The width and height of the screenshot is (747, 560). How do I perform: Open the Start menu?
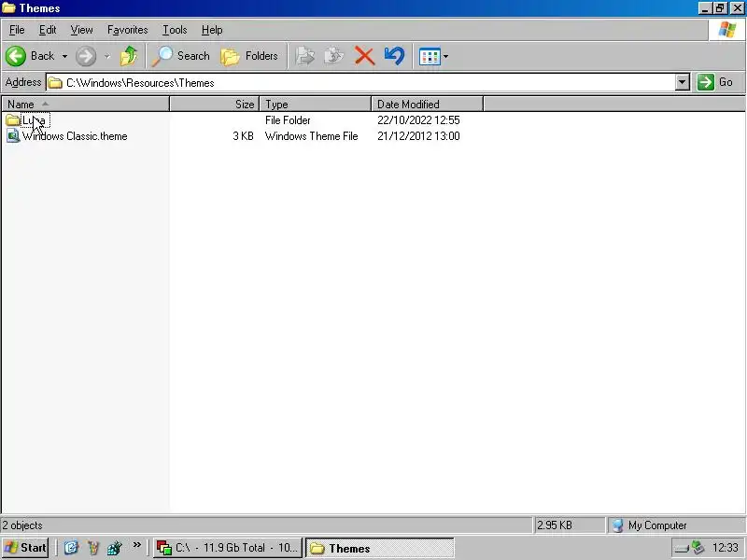pos(25,548)
